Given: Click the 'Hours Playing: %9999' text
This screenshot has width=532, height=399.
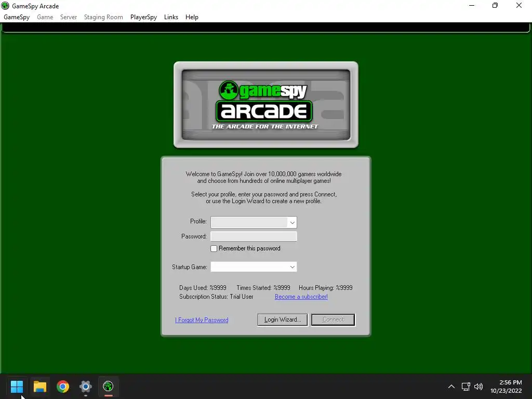Looking at the screenshot, I should click(325, 288).
